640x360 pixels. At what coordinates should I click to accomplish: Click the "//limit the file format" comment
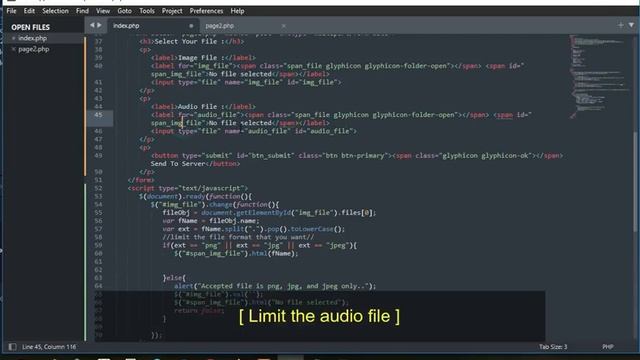click(x=238, y=237)
